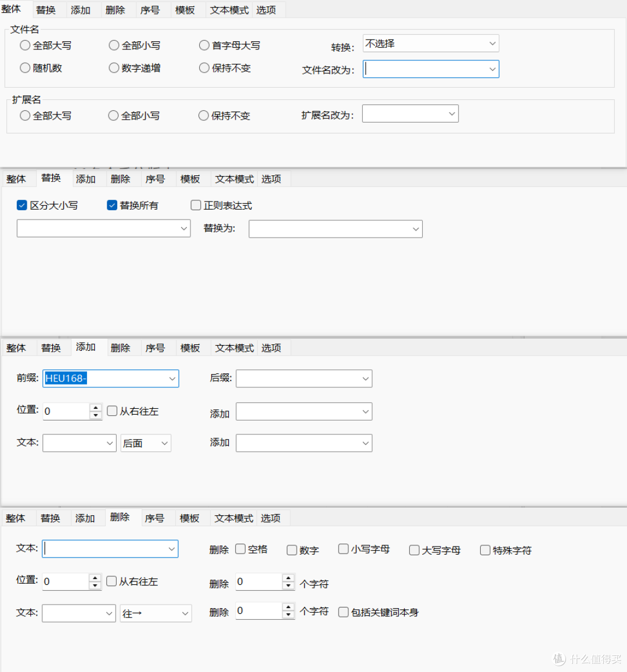The height and width of the screenshot is (672, 627).
Task: Open the 模板 tab in add panel
Action: (190, 347)
